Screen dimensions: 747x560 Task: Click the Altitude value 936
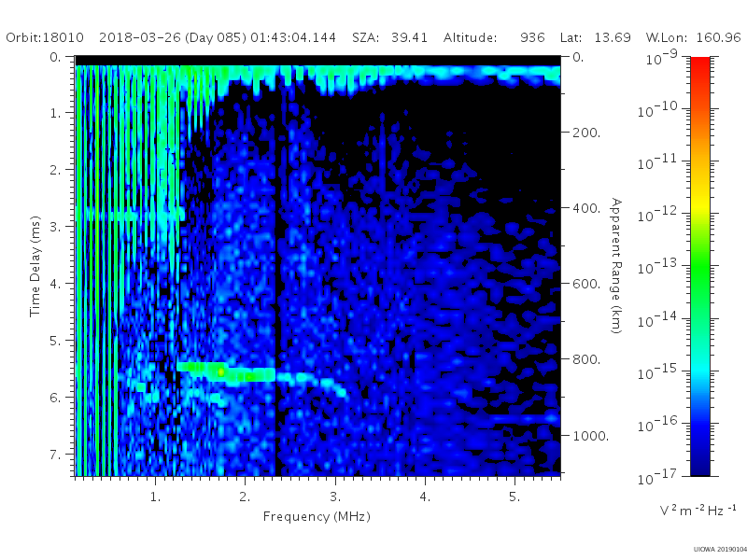532,37
